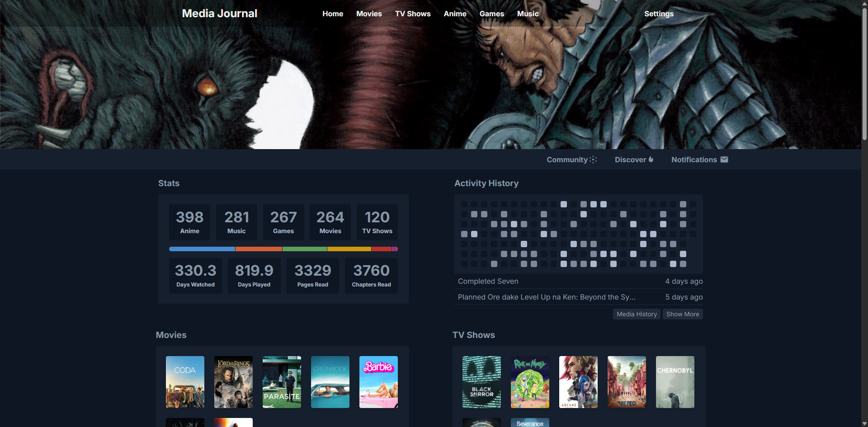
Task: Open Movies in the top navigation bar
Action: pyautogui.click(x=369, y=14)
